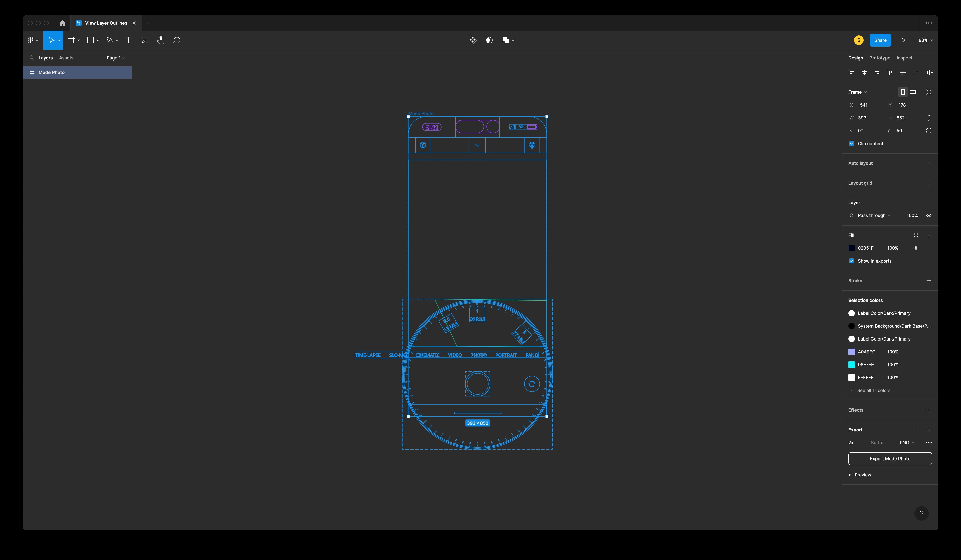
Task: Click Align right icon
Action: [x=877, y=72]
